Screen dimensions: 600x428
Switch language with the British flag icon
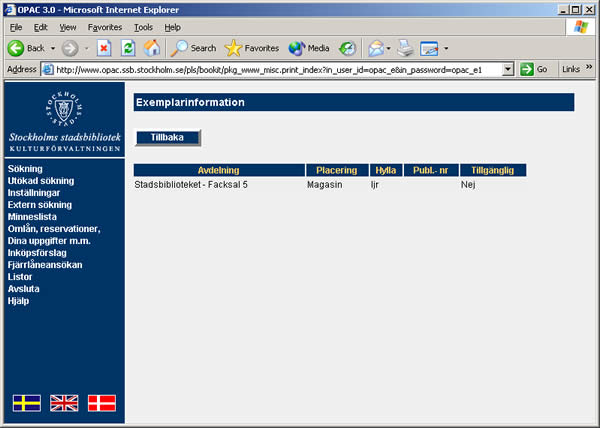64,403
